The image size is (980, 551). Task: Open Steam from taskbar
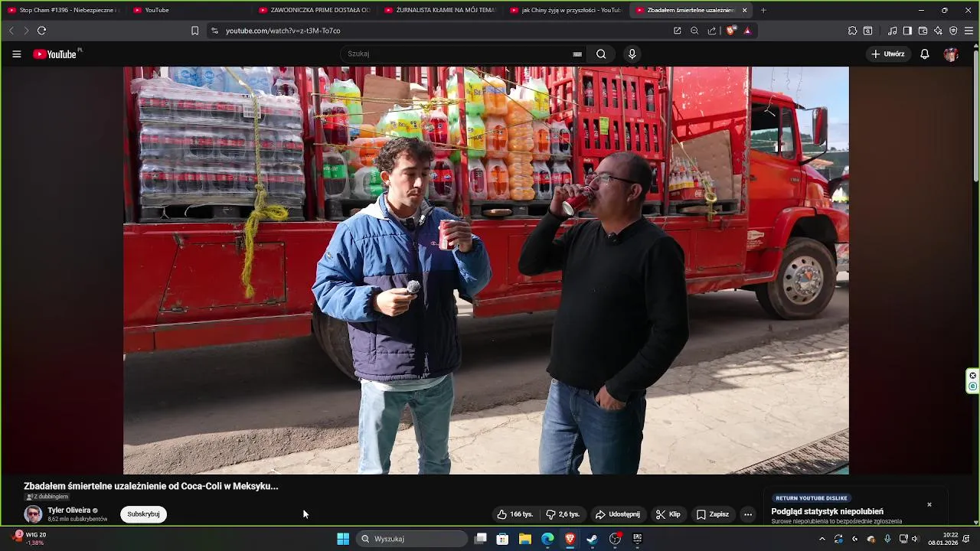click(593, 539)
